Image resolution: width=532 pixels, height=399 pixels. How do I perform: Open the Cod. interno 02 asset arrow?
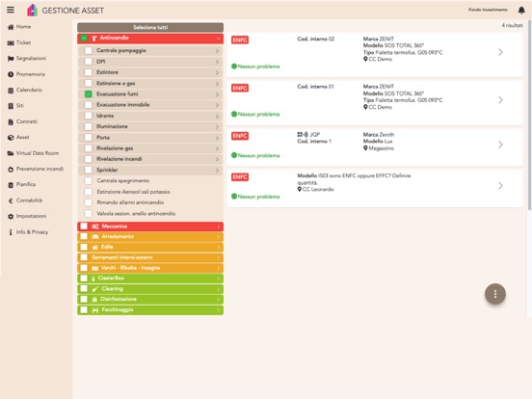click(x=500, y=52)
